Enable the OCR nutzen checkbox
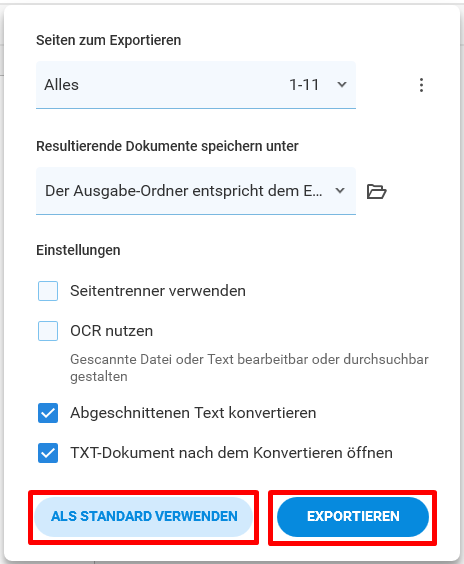This screenshot has height=564, width=464. [x=48, y=331]
